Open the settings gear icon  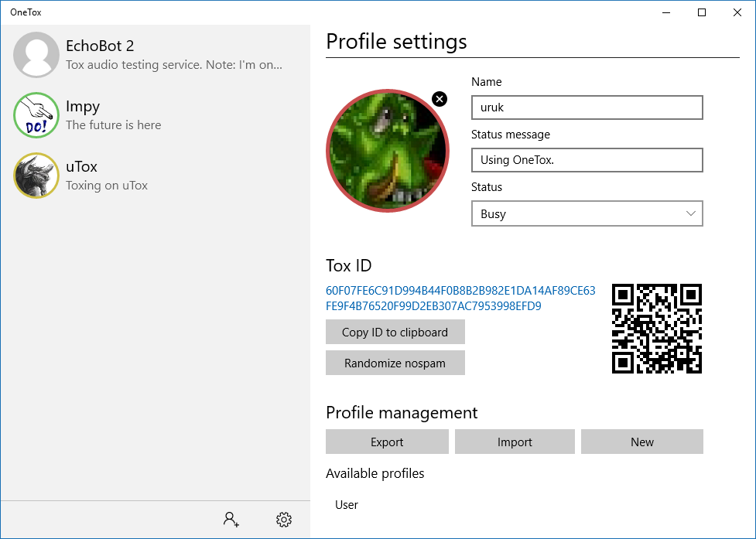(284, 519)
